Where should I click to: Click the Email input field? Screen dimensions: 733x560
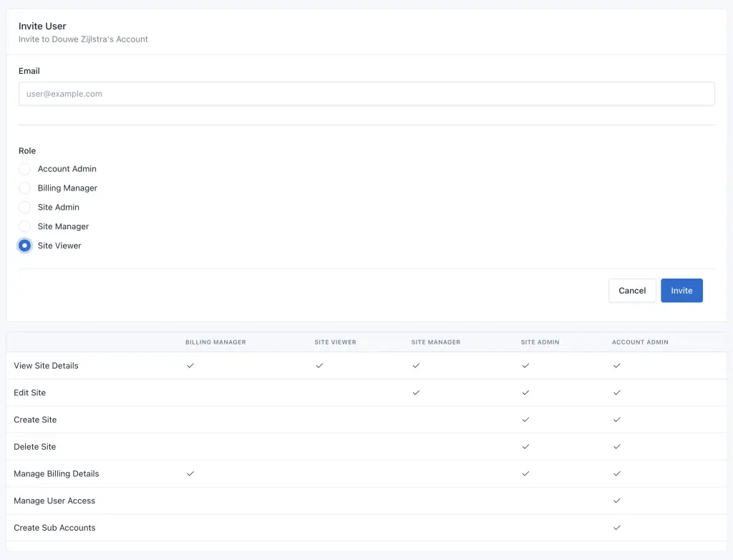(x=366, y=94)
